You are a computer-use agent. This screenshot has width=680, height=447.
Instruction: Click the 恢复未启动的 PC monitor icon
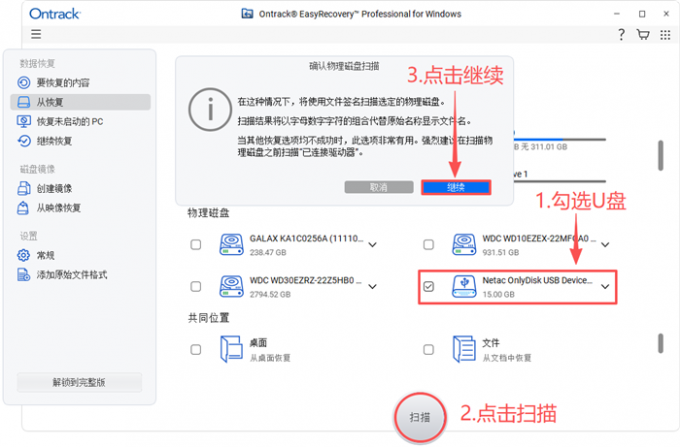click(24, 121)
